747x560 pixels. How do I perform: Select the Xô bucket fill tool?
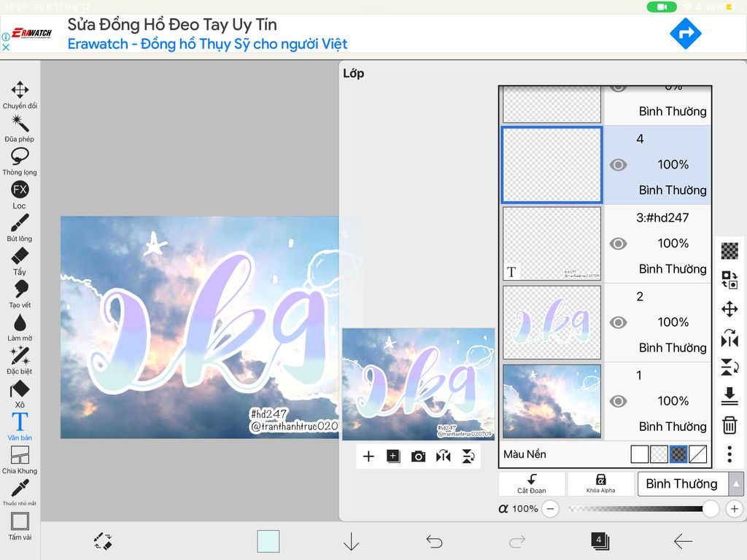point(20,394)
